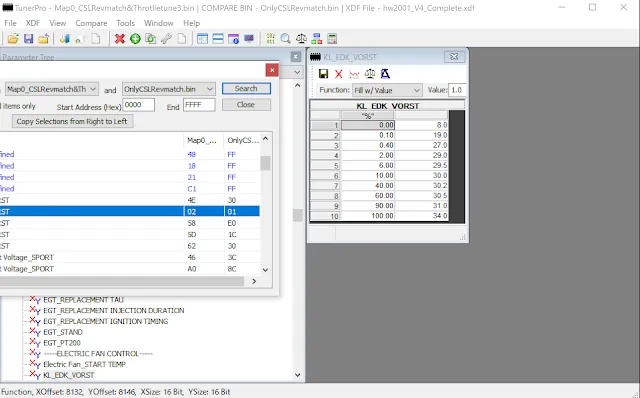
Task: Open the Function Fill w/ Value dropdown
Action: 387,90
